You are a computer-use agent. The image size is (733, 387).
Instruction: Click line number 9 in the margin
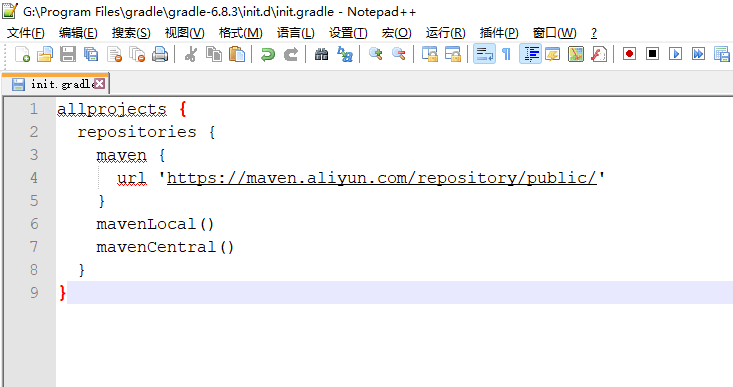(34, 293)
